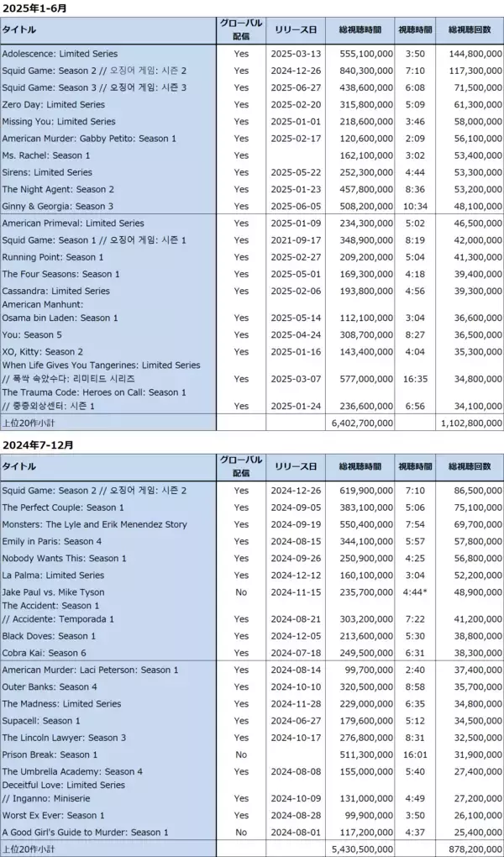Select the Running Point: Season 1 cell
This screenshot has height=857, width=504.
pyautogui.click(x=53, y=257)
